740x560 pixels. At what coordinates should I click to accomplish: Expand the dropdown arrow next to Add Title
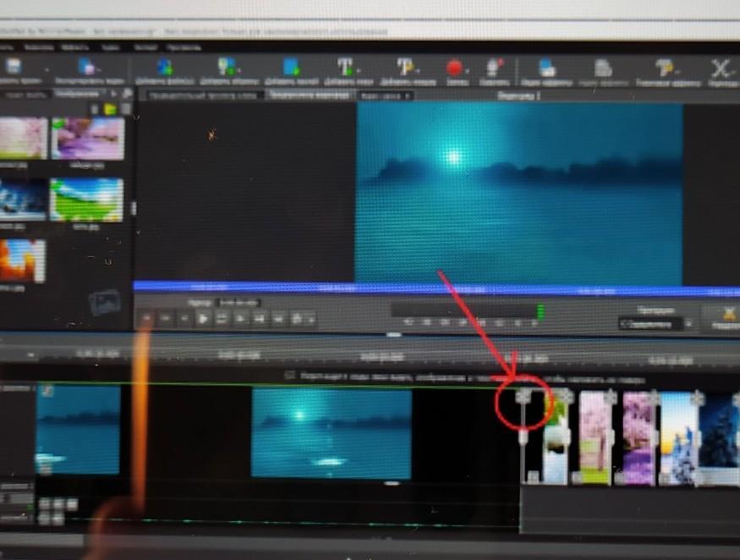click(417, 71)
